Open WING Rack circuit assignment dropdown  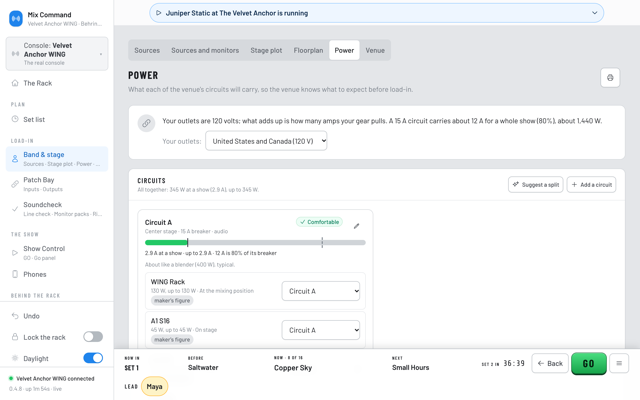(321, 291)
